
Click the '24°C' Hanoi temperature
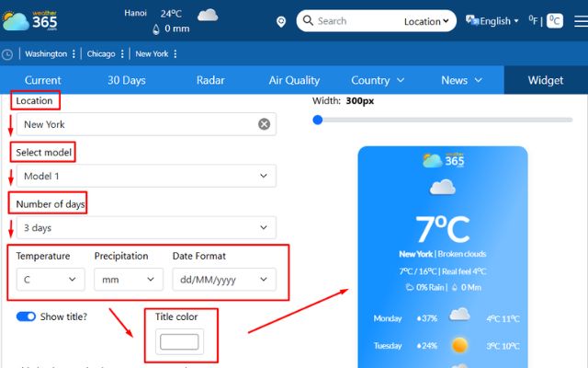click(171, 14)
